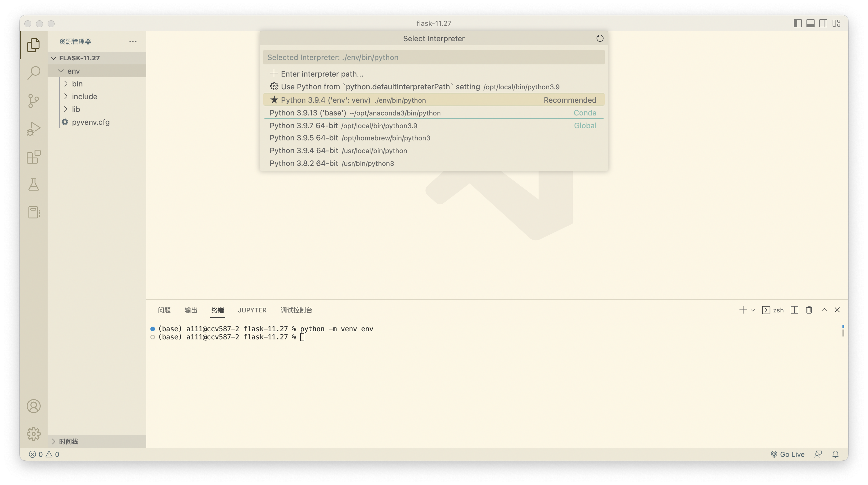Open the Source Control view
Image resolution: width=868 pixels, height=485 pixels.
[33, 101]
